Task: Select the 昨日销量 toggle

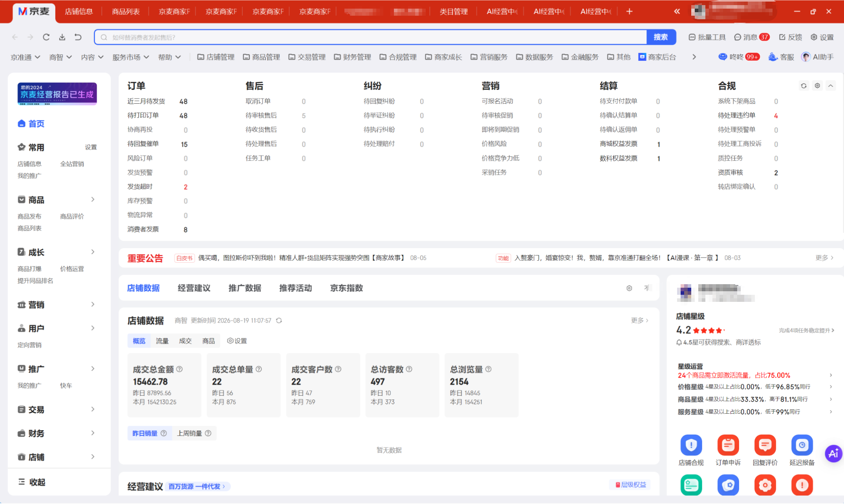Action: (x=149, y=433)
